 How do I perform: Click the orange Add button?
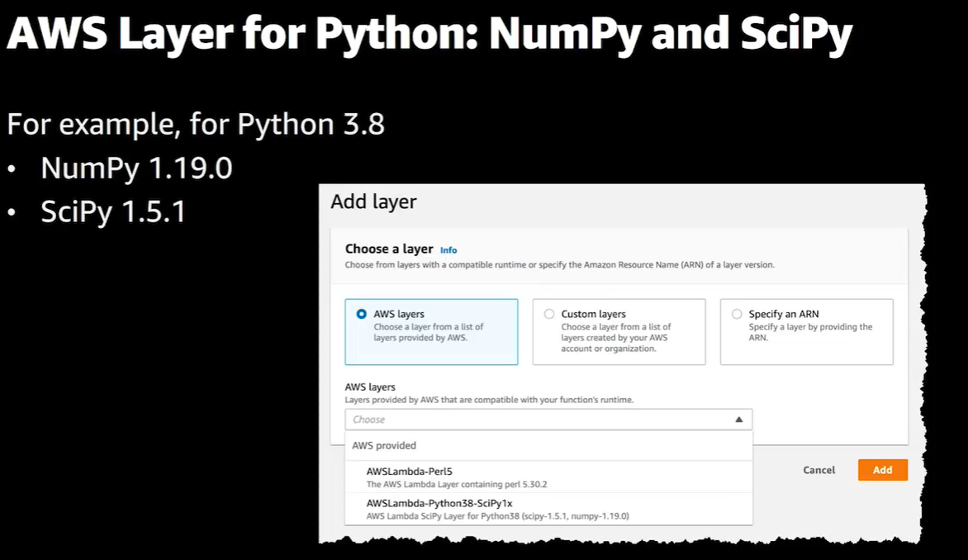pyautogui.click(x=882, y=470)
